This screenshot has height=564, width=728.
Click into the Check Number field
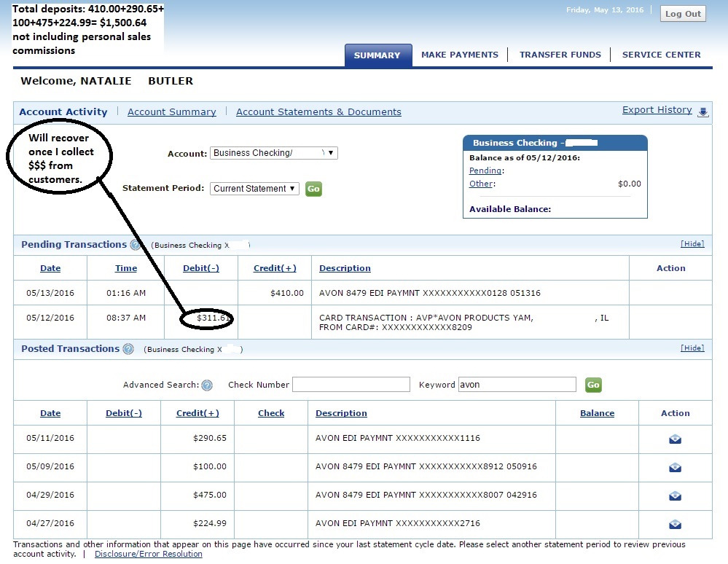351,385
